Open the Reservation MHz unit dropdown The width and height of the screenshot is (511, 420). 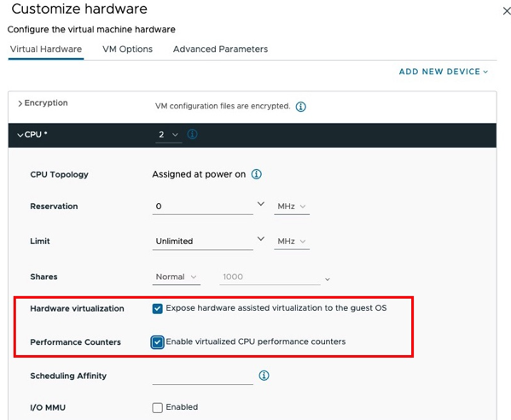click(292, 207)
